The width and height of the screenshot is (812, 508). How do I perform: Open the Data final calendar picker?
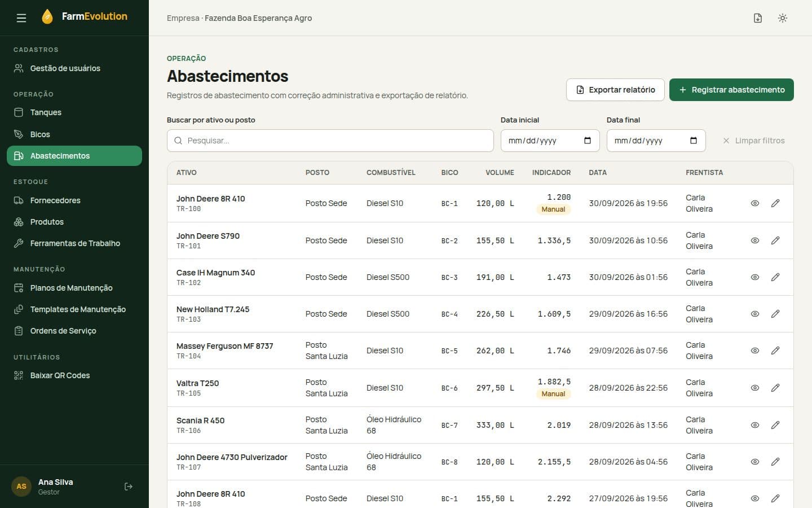(x=694, y=141)
